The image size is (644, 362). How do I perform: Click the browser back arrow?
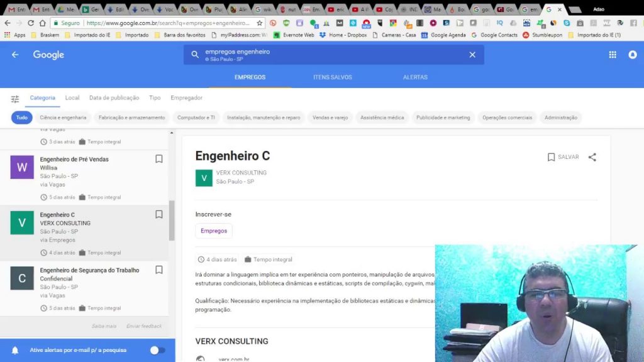click(x=8, y=23)
